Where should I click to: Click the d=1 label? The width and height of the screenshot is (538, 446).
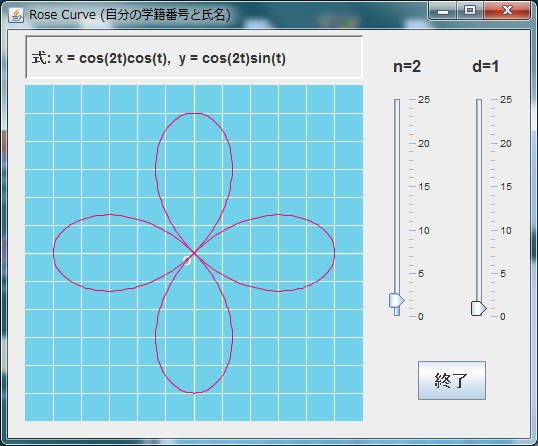coord(486,67)
